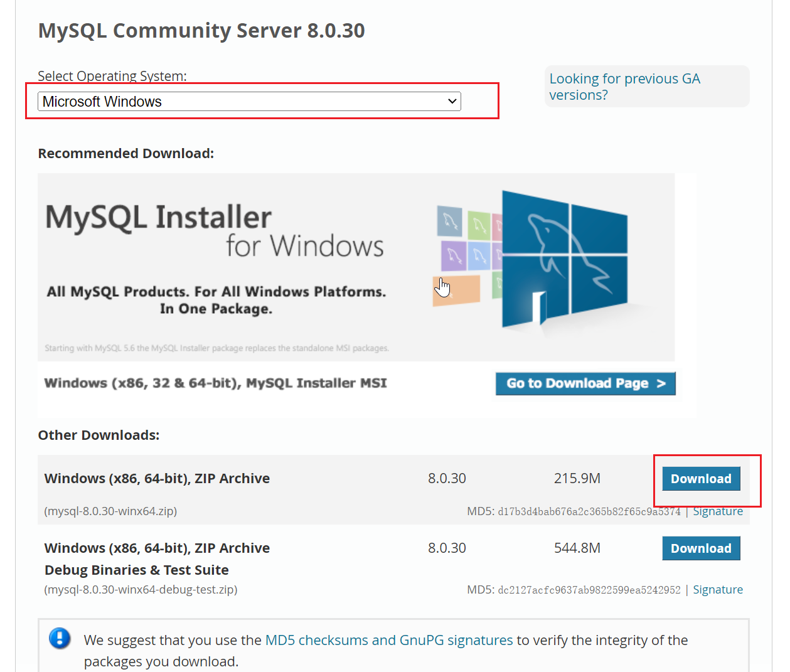Click the MySQL Installer for Windows banner
Viewport: 790px width, 672px height.
356,267
